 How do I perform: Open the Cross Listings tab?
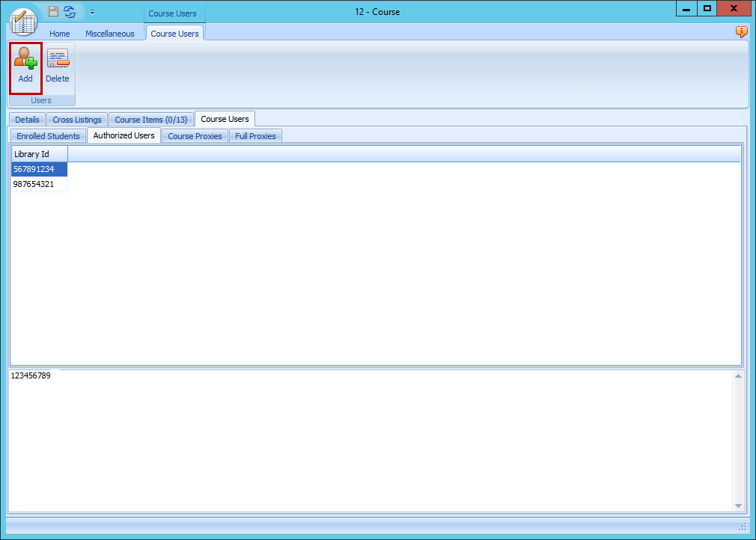tap(76, 119)
